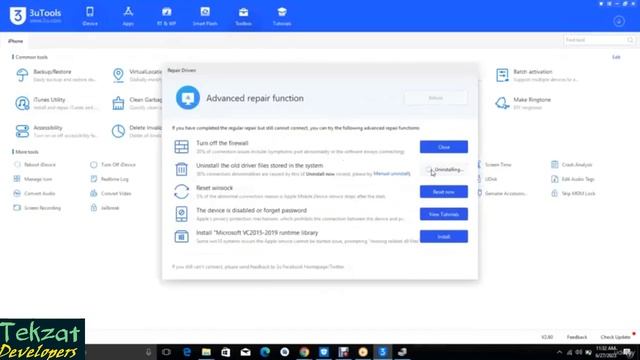Open Crash Analysis tool

[x=572, y=164]
